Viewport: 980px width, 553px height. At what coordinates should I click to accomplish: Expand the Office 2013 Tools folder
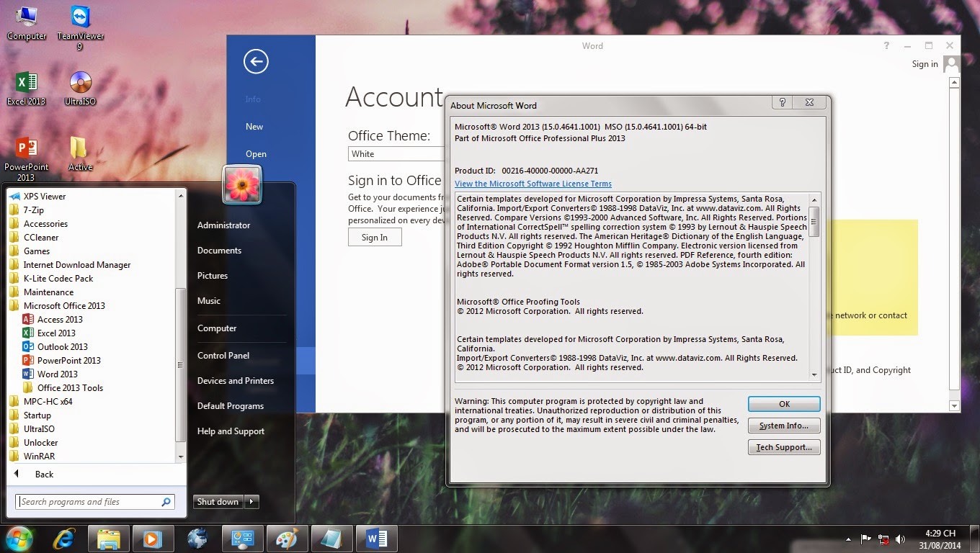70,388
